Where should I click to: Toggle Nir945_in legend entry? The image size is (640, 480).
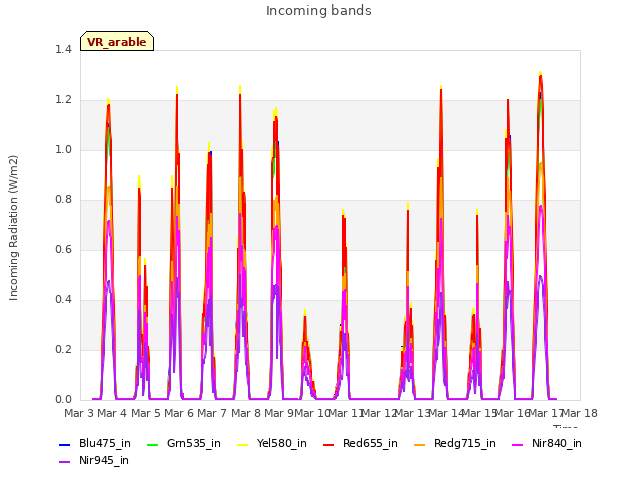[94, 460]
